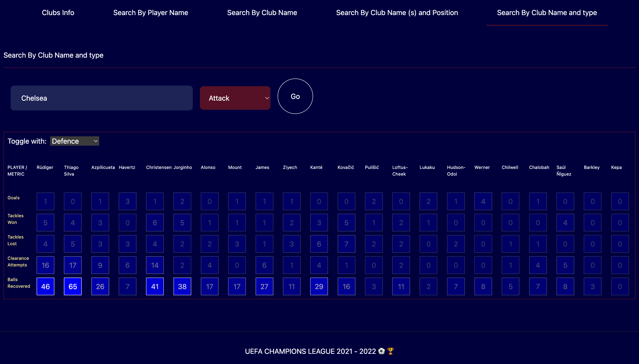Switch to Search By Player Name tab
The height and width of the screenshot is (364, 639).
[x=150, y=13]
